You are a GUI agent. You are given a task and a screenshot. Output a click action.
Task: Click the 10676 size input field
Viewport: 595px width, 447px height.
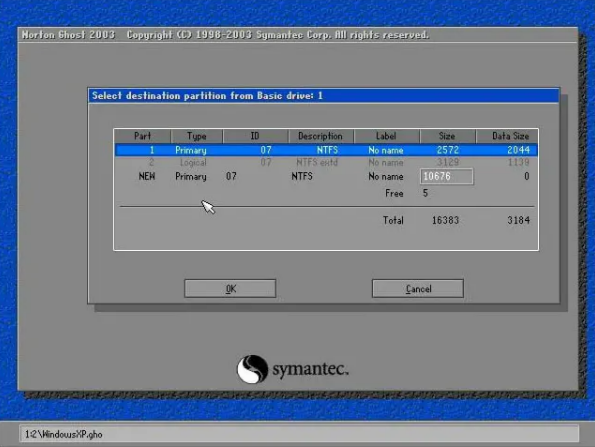[447, 176]
